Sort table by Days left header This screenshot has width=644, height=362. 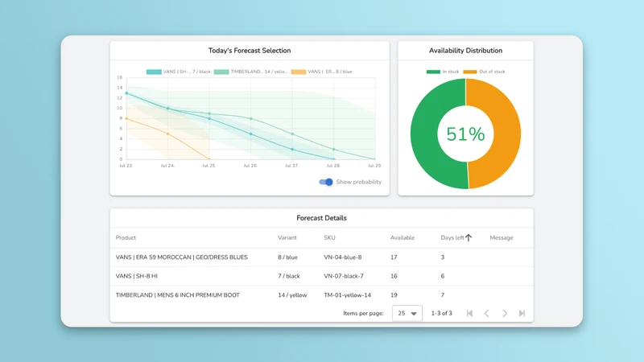(x=452, y=237)
